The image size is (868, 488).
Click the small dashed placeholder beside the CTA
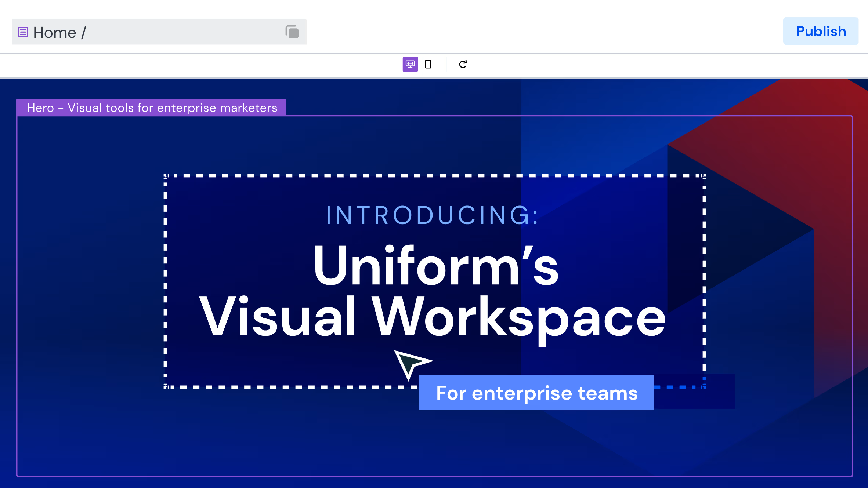[694, 390]
